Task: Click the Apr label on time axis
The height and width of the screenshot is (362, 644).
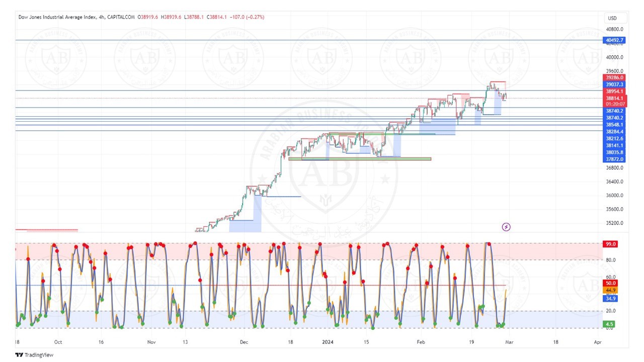Action: point(598,341)
